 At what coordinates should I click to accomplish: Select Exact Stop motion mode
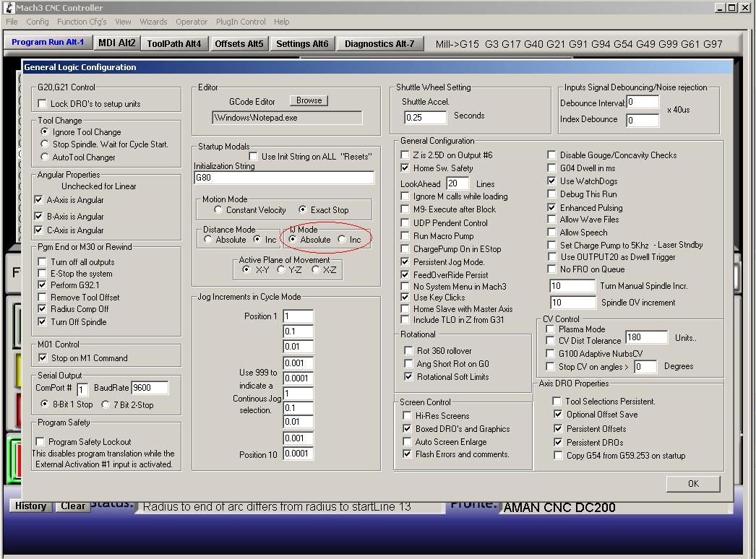302,209
